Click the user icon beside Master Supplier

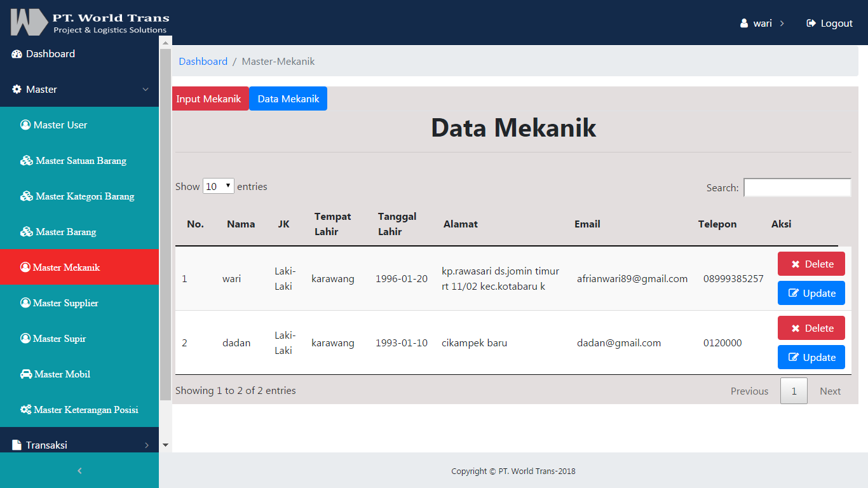(25, 303)
